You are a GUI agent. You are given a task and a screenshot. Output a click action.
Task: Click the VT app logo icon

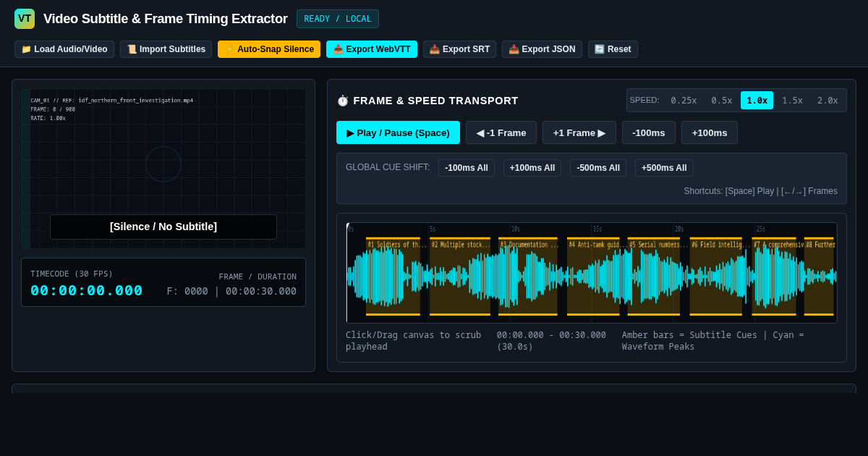click(x=25, y=19)
